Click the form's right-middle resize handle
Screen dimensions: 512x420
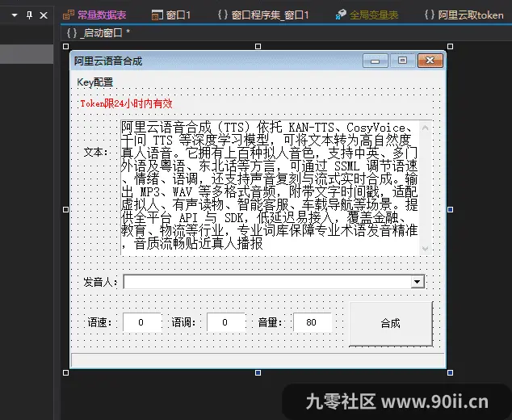451,209
